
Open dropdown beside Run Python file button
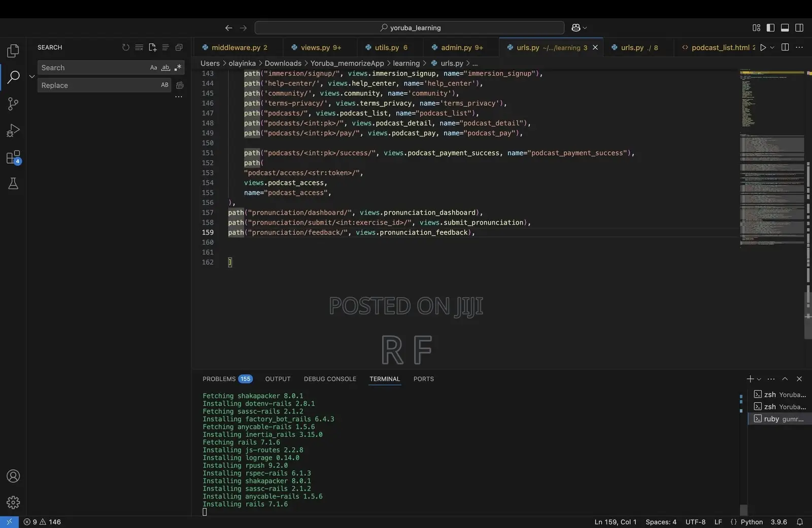[772, 47]
